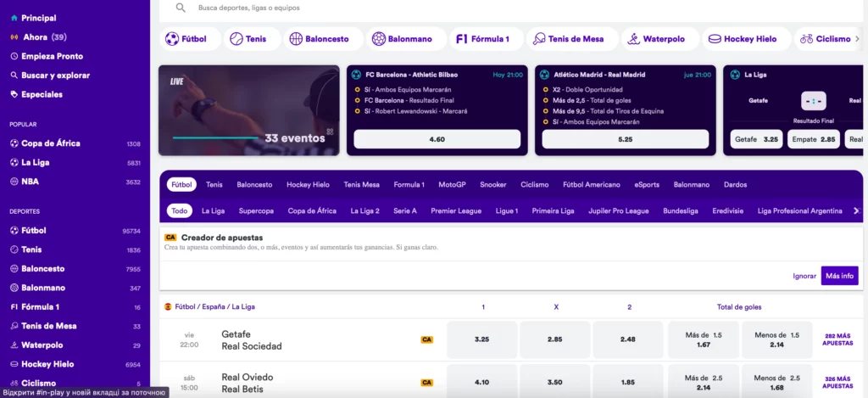Screen dimensions: 868x398
Task: Click the search magnifier icon
Action: click(181, 8)
